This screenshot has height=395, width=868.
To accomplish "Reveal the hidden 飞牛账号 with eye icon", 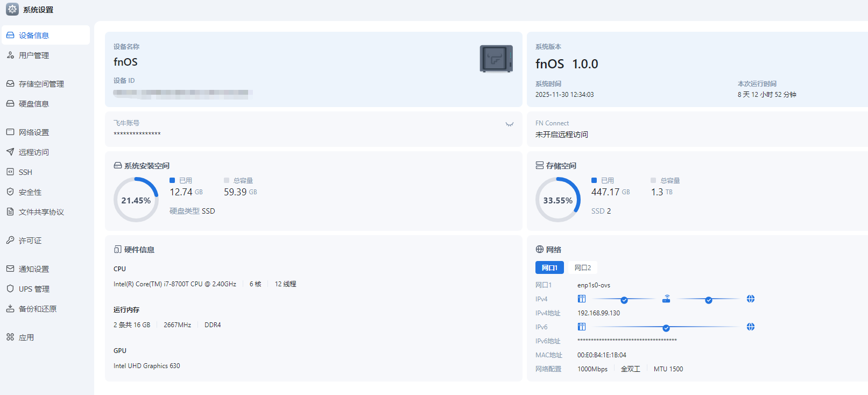I will (509, 124).
